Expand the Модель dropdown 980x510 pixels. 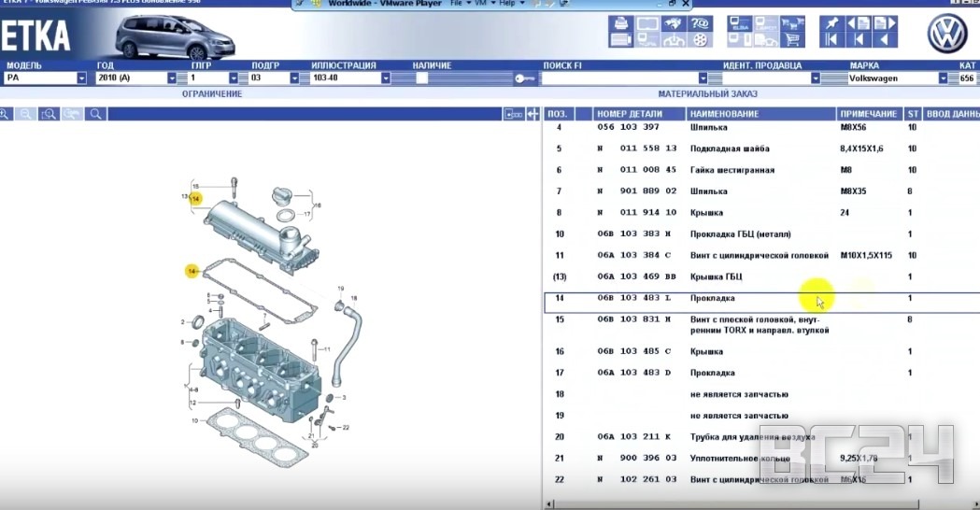tap(82, 78)
